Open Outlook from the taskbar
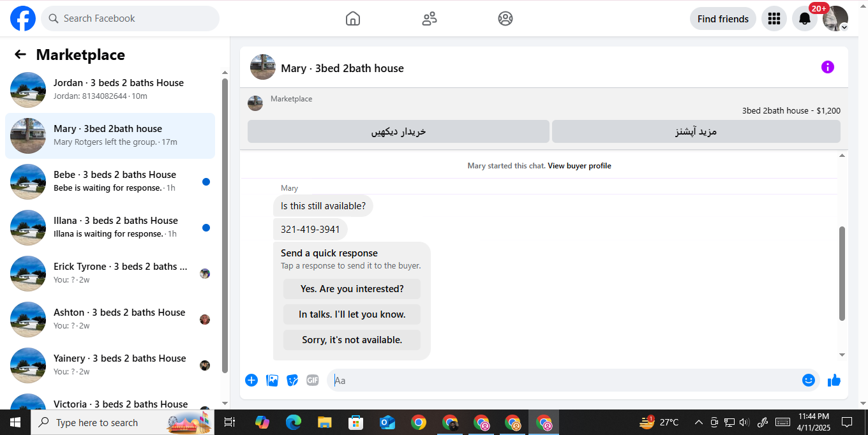This screenshot has height=435, width=868. [387, 422]
